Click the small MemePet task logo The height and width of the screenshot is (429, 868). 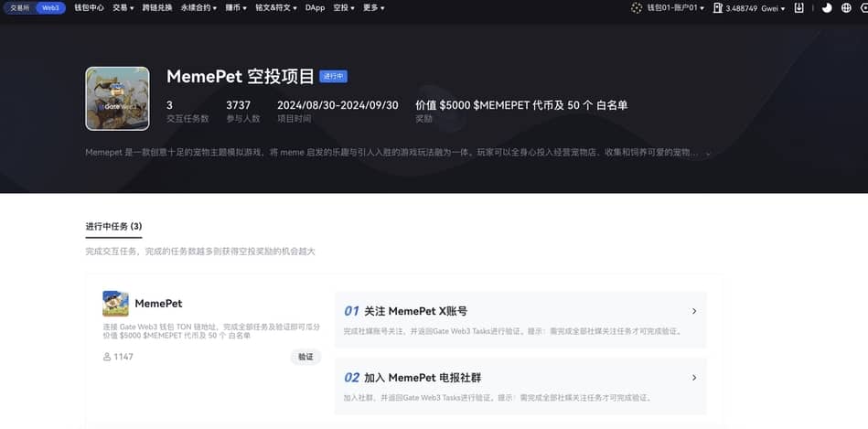tap(116, 303)
